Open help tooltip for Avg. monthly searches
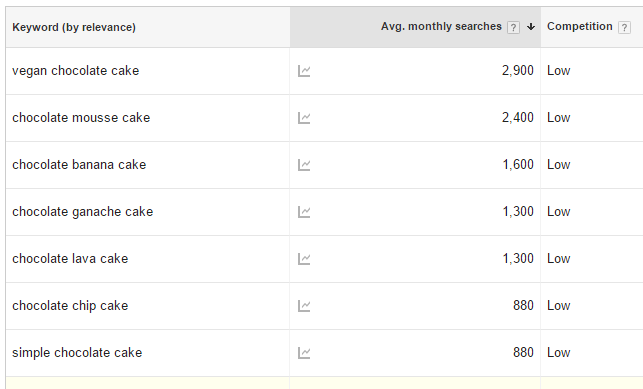Image resolution: width=643 pixels, height=389 pixels. [x=513, y=27]
